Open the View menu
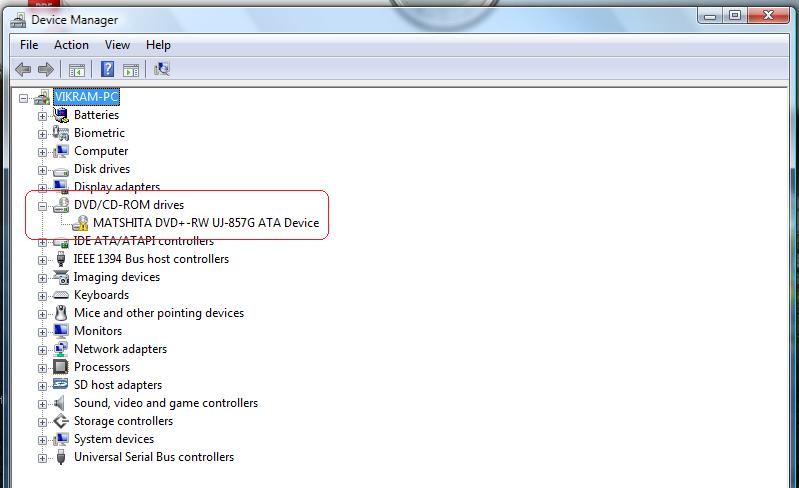Viewport: 799px width, 488px height. (117, 45)
